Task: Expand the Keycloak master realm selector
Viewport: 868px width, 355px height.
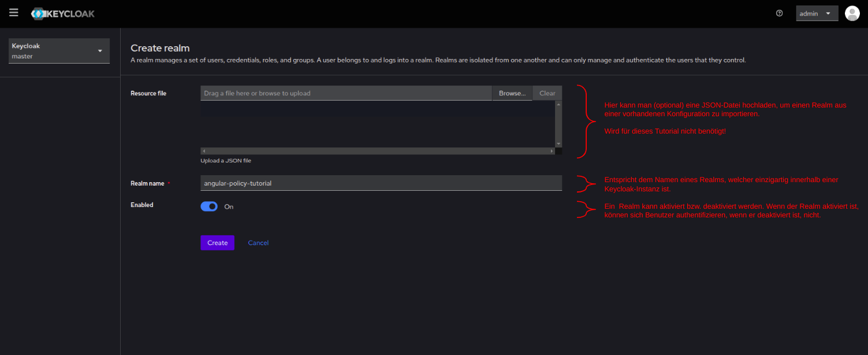Action: [59, 51]
